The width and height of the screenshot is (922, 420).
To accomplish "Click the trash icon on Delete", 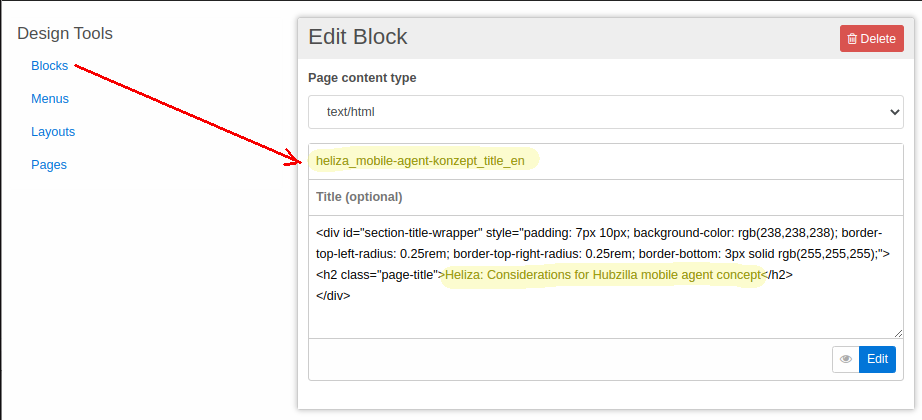I will [852, 39].
